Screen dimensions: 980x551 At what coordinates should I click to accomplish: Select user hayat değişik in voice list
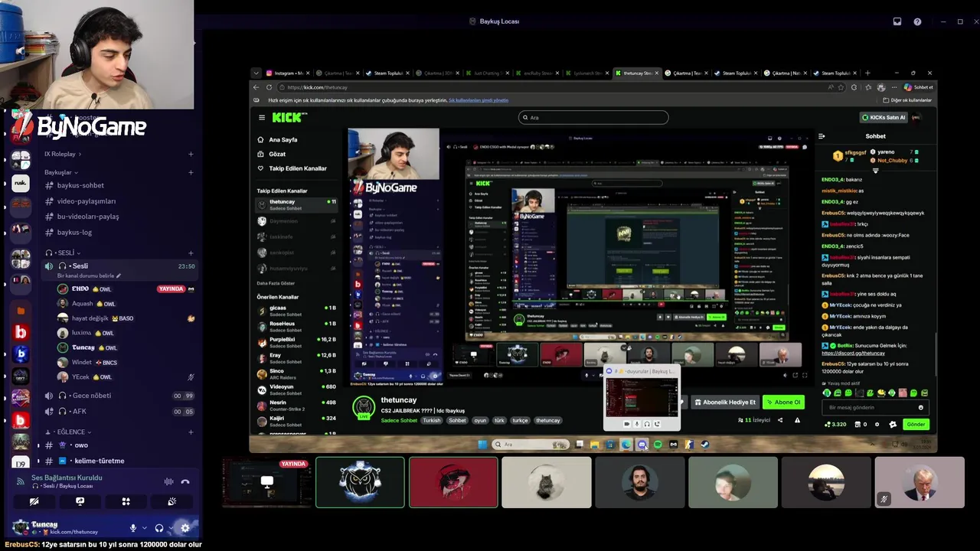click(126, 318)
